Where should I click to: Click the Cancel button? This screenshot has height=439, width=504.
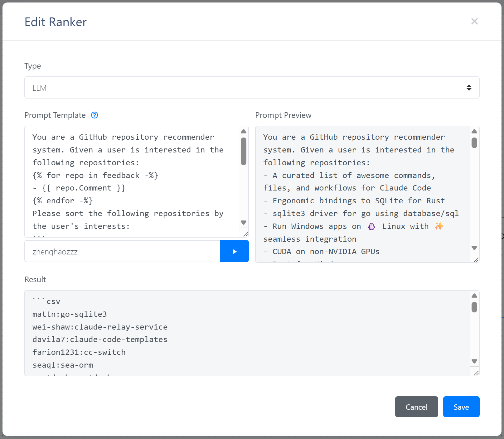point(416,407)
